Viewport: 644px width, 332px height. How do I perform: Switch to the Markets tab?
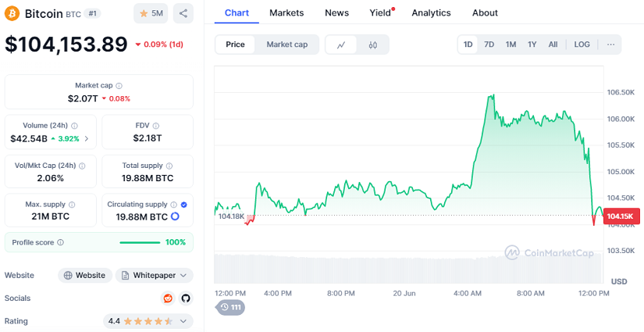point(286,12)
